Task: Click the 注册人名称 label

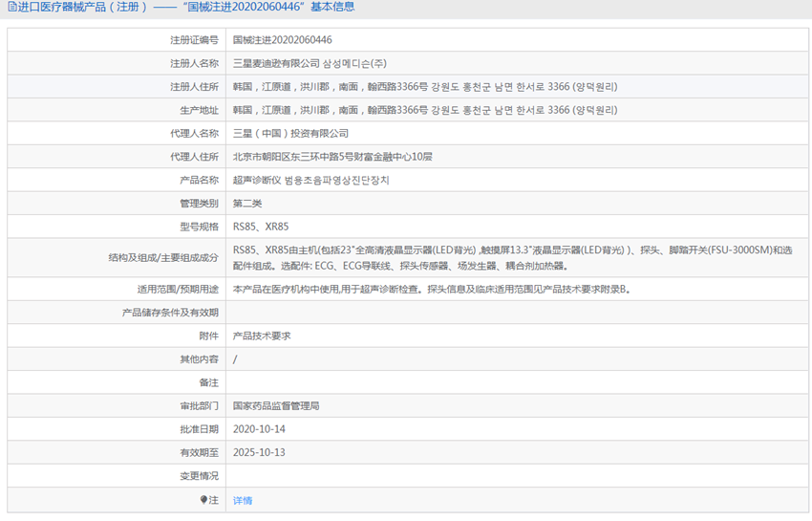Action: point(194,63)
